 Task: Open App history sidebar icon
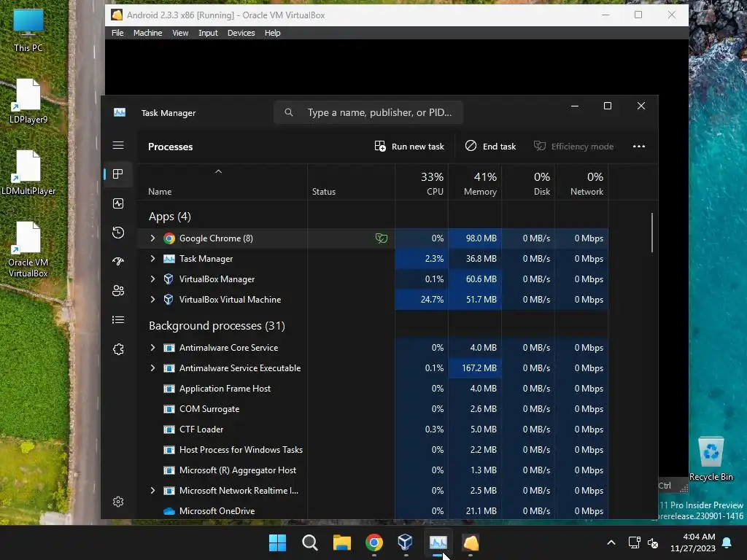pyautogui.click(x=118, y=233)
